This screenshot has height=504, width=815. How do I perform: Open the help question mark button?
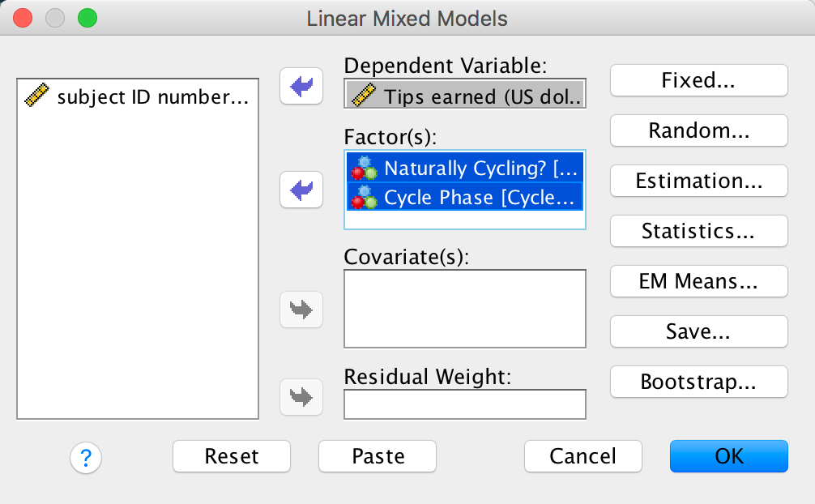click(86, 459)
